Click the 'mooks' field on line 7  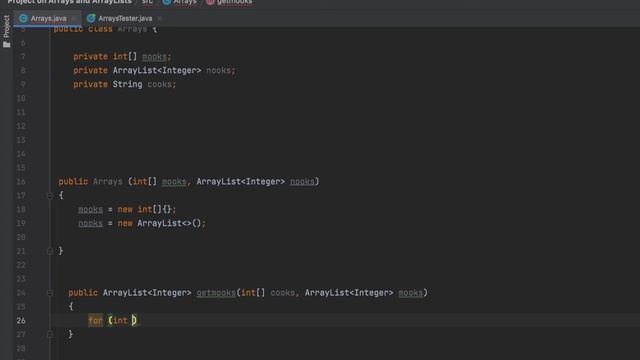(154, 57)
